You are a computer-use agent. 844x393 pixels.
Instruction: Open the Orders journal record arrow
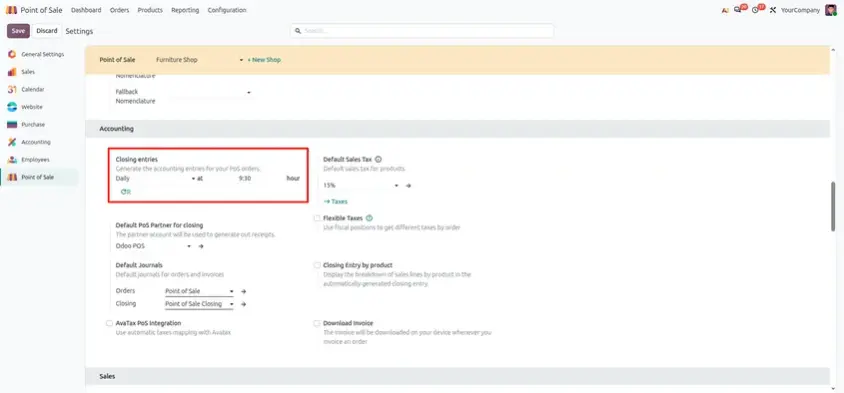[243, 291]
